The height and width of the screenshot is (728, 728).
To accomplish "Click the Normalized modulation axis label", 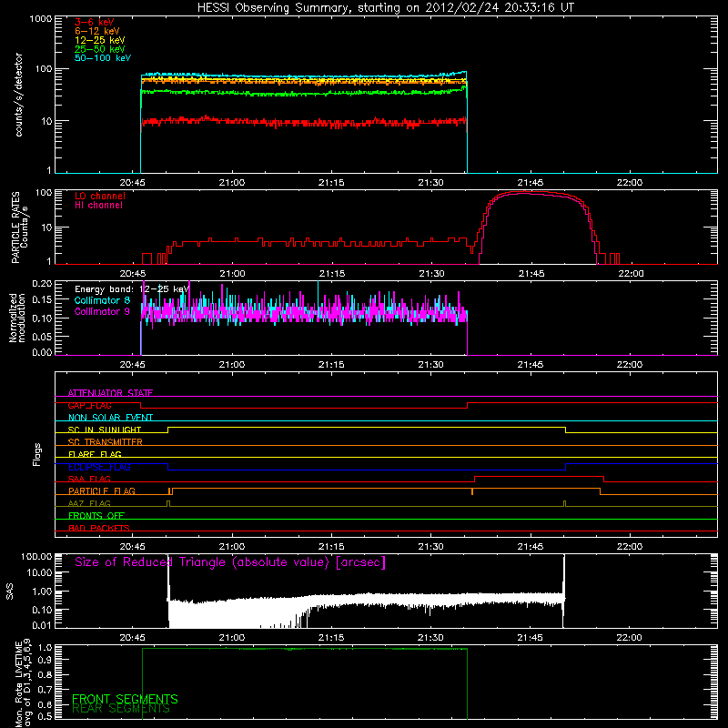I will click(x=16, y=318).
